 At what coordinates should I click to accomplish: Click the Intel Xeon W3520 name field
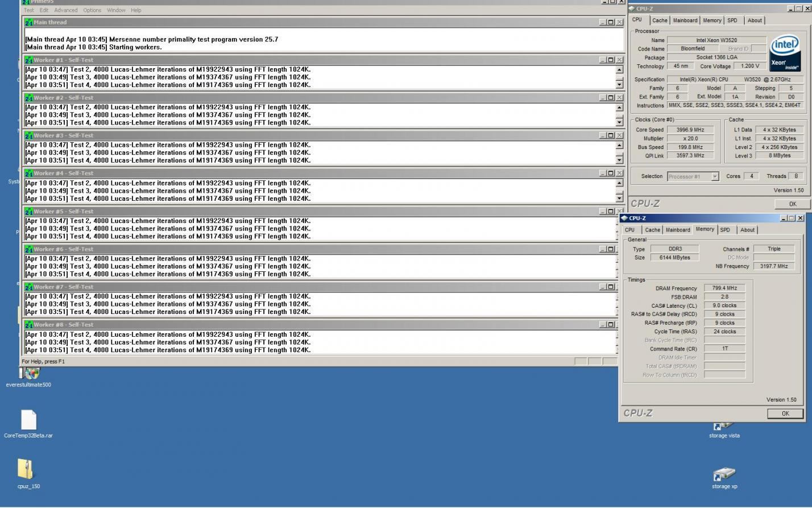tap(716, 40)
